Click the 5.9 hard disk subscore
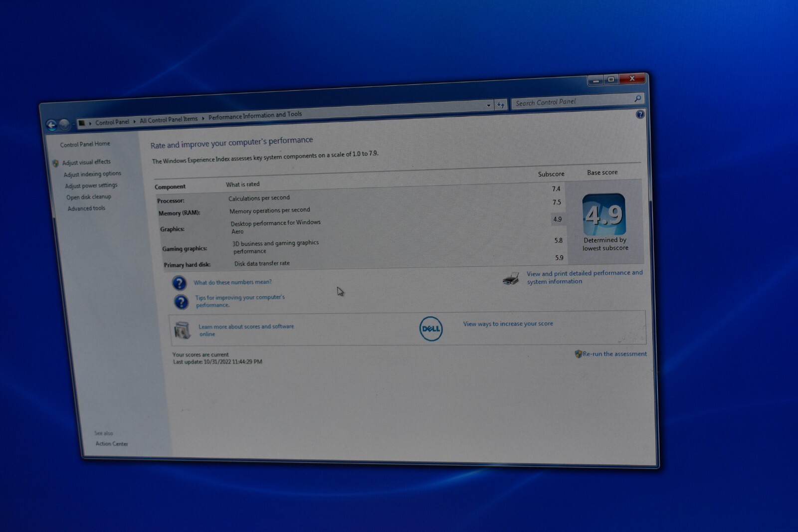 [559, 258]
